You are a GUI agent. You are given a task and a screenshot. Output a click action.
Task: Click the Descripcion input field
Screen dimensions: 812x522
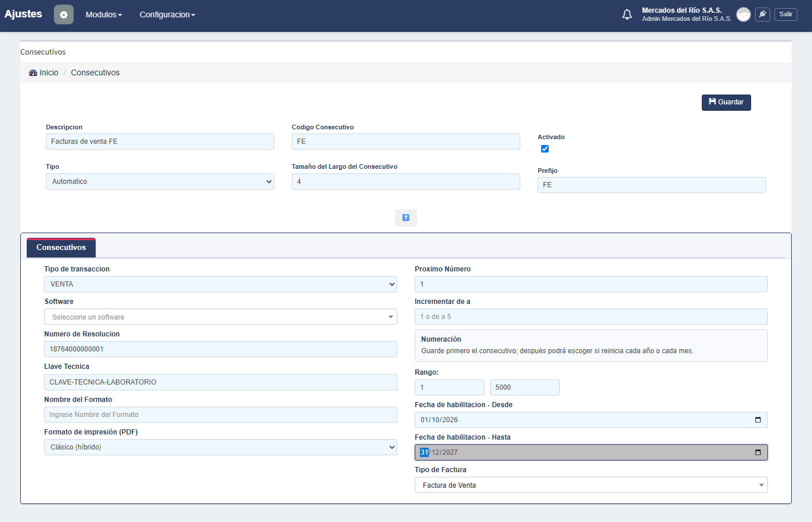click(x=160, y=142)
